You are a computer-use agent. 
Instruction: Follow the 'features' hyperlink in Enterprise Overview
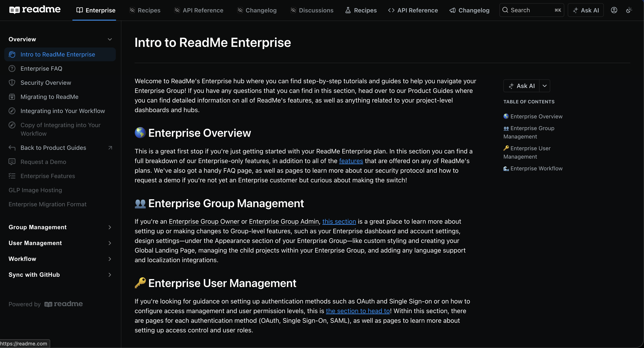[351, 161]
